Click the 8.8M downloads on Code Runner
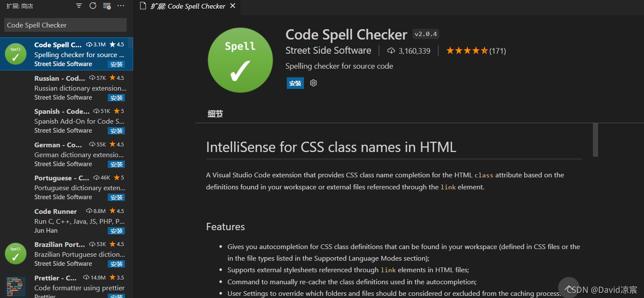Viewport: 644px width, 298px height. [x=96, y=211]
